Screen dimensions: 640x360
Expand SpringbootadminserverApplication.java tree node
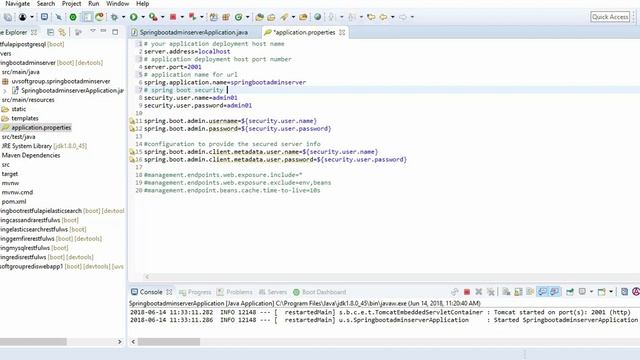(5, 91)
